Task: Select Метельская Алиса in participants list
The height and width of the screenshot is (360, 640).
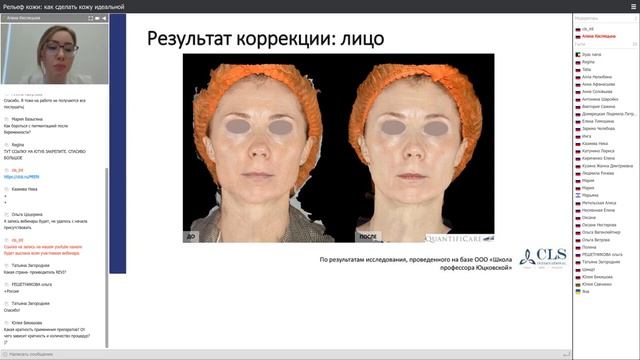Action: pos(599,203)
